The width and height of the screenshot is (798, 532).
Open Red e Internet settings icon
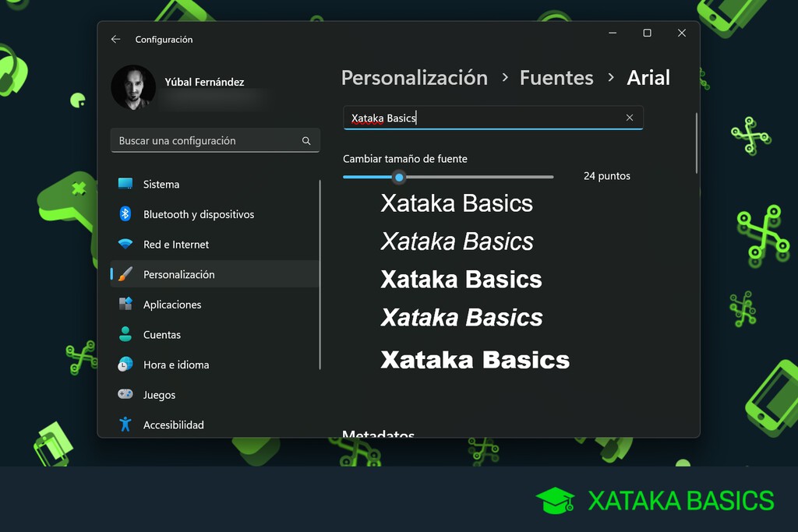(125, 244)
